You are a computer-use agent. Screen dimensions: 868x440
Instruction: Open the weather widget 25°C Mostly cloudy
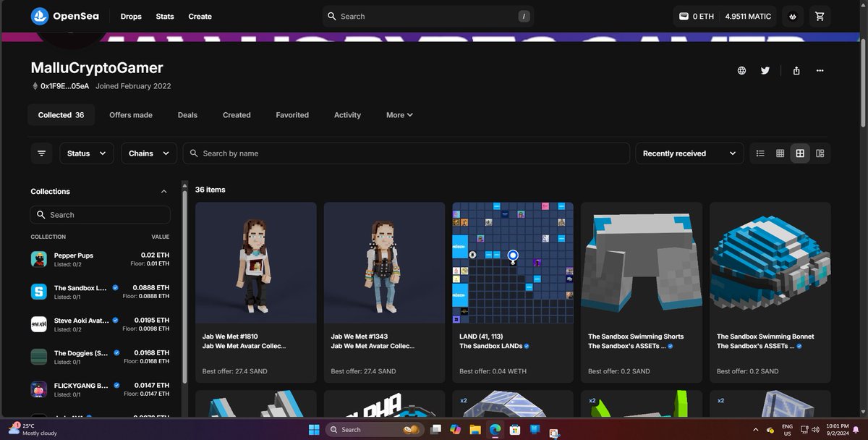click(34, 429)
